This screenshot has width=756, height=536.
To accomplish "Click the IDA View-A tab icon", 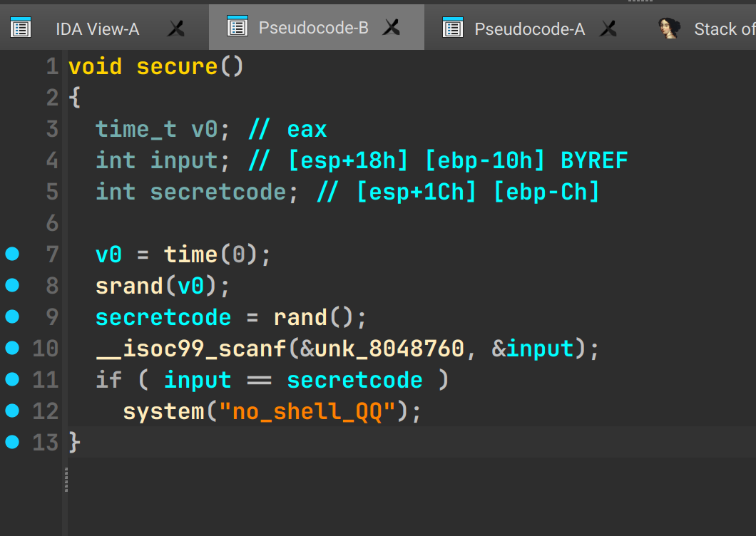I will pyautogui.click(x=21, y=29).
